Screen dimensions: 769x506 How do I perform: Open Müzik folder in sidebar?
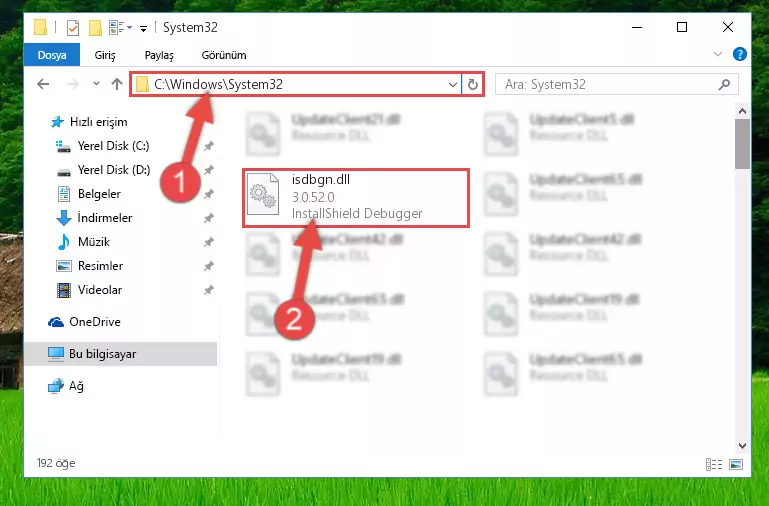(x=83, y=242)
